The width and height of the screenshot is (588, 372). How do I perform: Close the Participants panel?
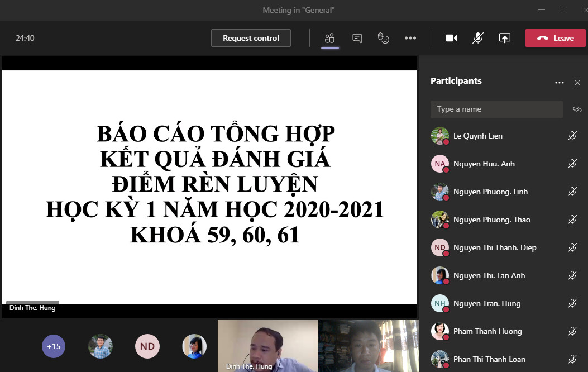tap(577, 83)
